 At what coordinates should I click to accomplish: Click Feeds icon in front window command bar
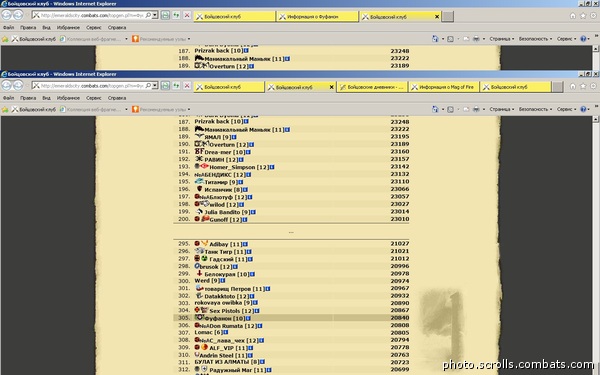pyautogui.click(x=450, y=109)
